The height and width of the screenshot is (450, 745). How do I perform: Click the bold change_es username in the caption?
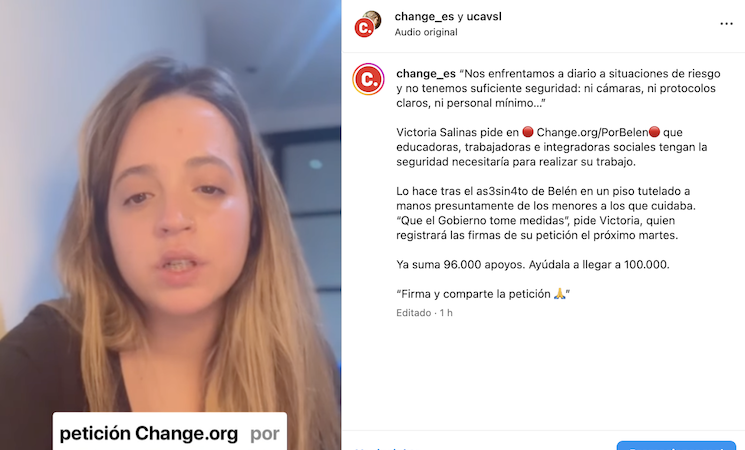[426, 74]
